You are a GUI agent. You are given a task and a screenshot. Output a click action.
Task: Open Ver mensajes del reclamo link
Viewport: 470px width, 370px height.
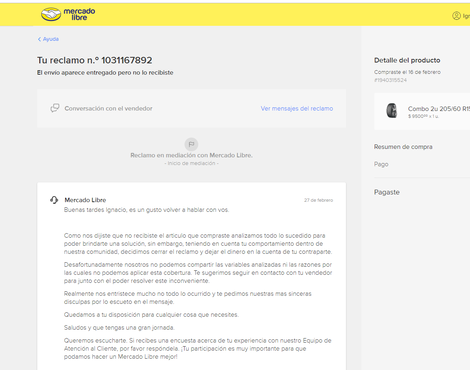click(x=297, y=108)
